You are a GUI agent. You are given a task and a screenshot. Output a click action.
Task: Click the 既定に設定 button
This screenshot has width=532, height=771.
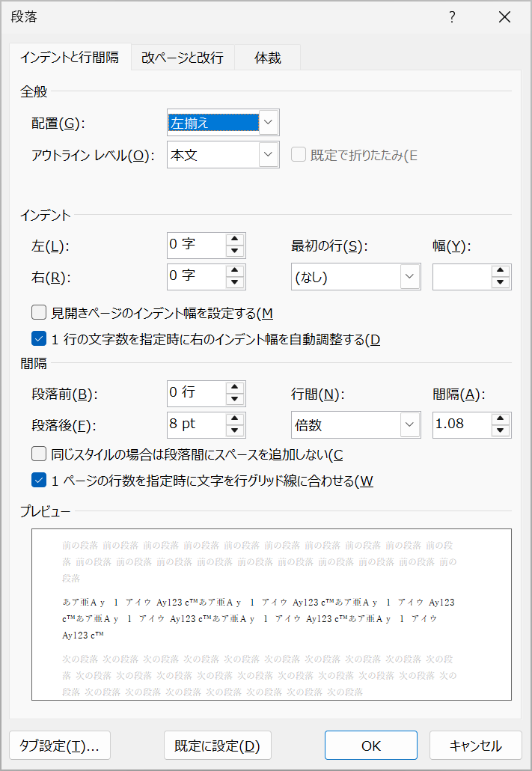pos(217,746)
